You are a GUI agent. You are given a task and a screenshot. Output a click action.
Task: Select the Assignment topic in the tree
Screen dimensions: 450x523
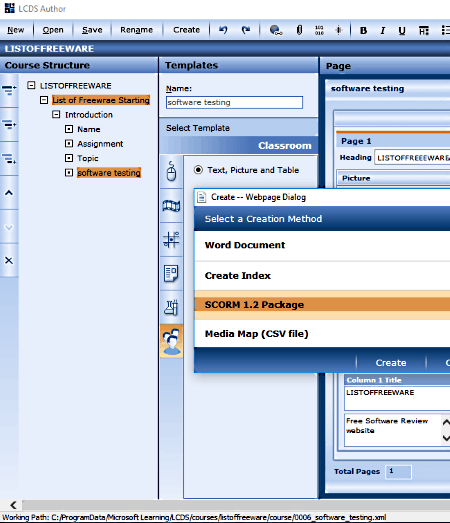pos(100,144)
